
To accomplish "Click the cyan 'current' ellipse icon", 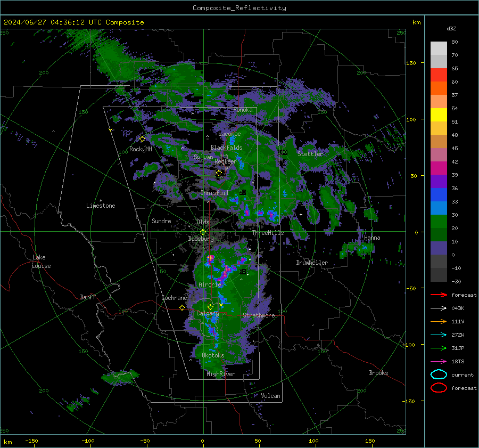I will point(439,374).
